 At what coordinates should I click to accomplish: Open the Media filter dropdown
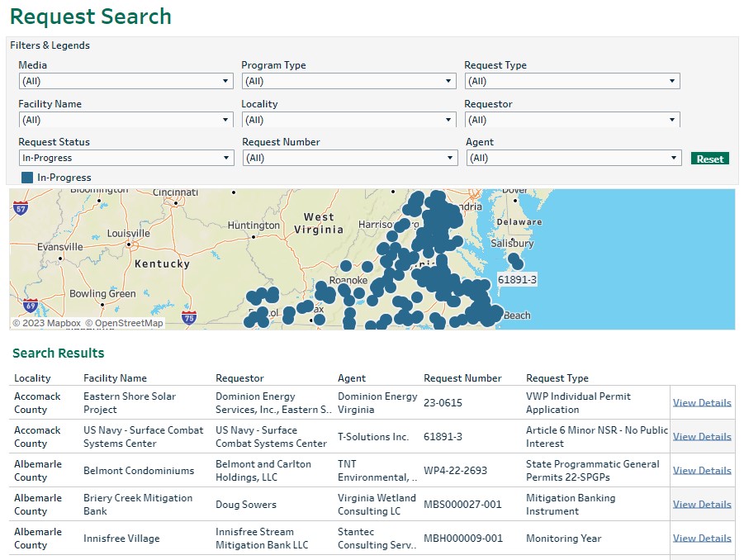coord(126,81)
